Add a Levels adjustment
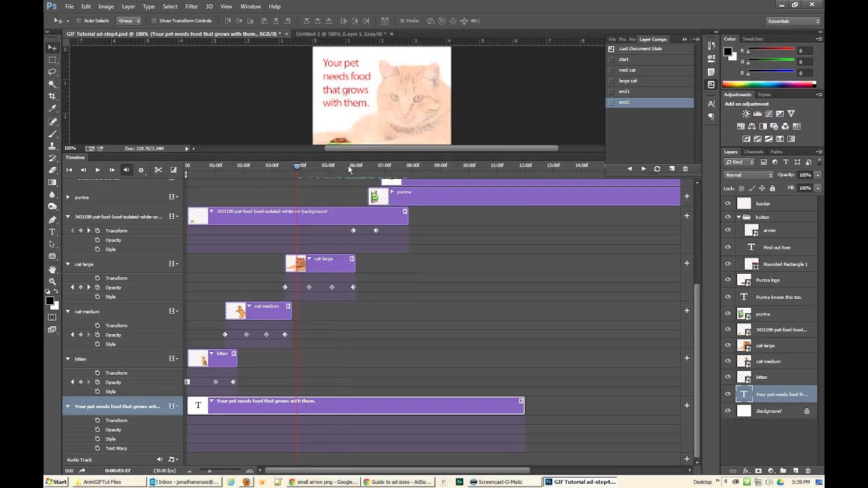 coord(757,114)
